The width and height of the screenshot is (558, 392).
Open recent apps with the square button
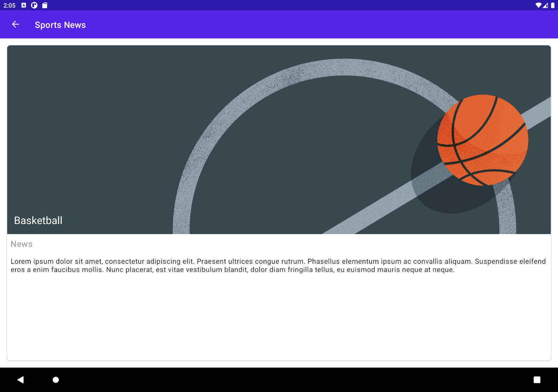(537, 380)
